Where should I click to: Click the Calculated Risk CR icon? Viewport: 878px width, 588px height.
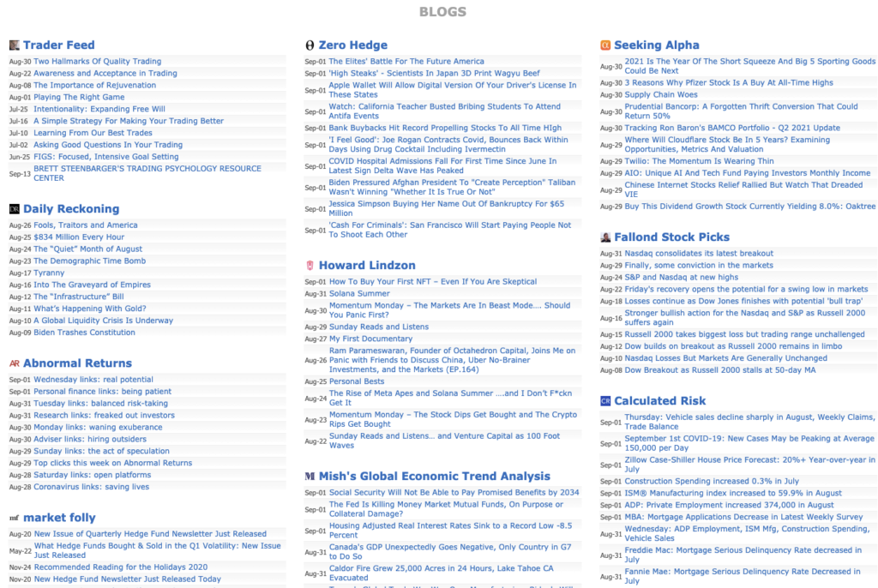tap(605, 401)
